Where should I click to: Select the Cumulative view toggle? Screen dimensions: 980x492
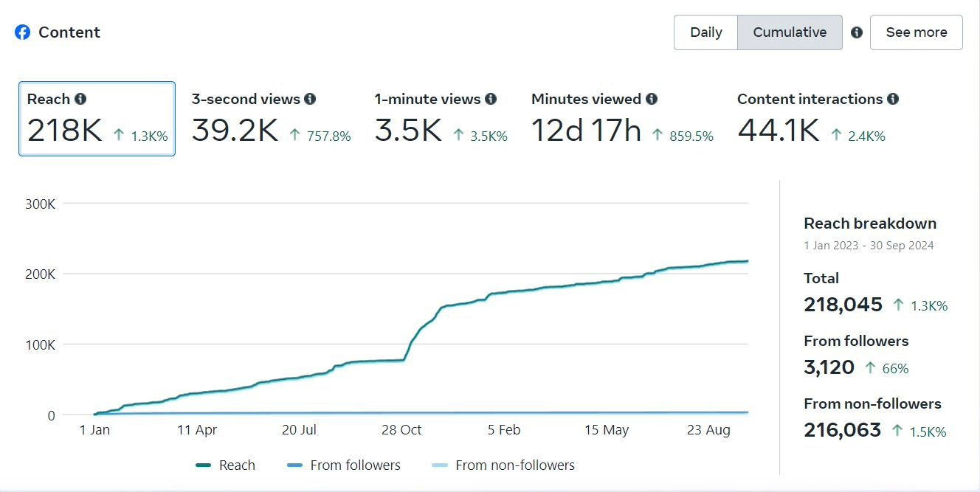[x=790, y=32]
